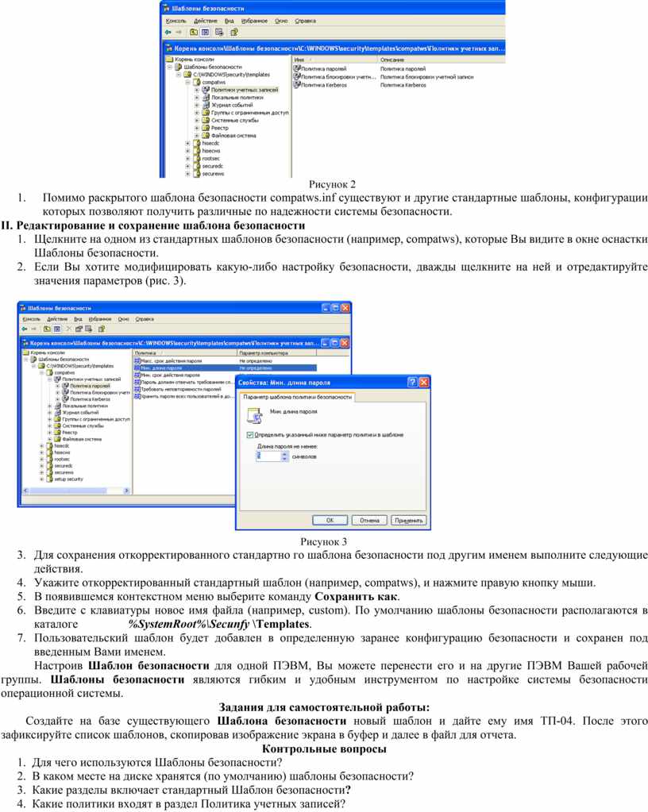Click the setup security template icon in Figure 3 tree
Image resolution: width=648 pixels, height=812 pixels.
[x=50, y=479]
